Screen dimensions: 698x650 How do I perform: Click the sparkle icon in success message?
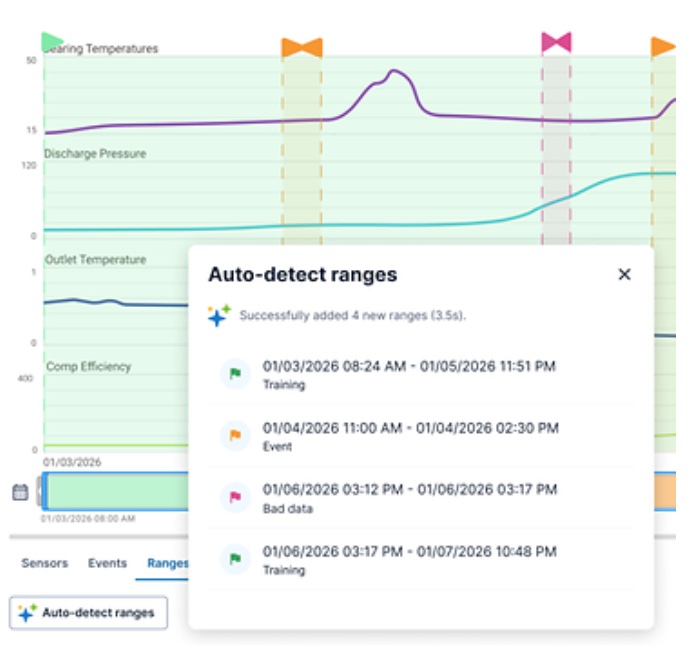point(218,316)
